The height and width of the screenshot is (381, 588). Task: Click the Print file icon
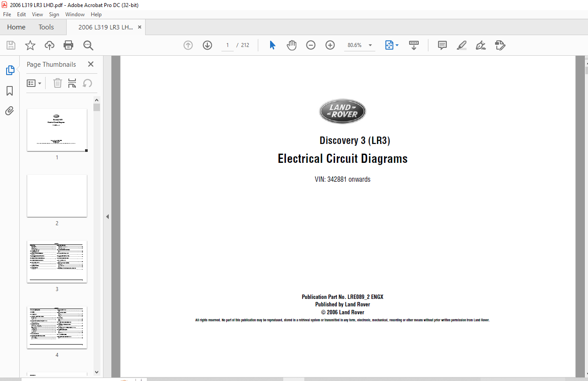coord(68,45)
